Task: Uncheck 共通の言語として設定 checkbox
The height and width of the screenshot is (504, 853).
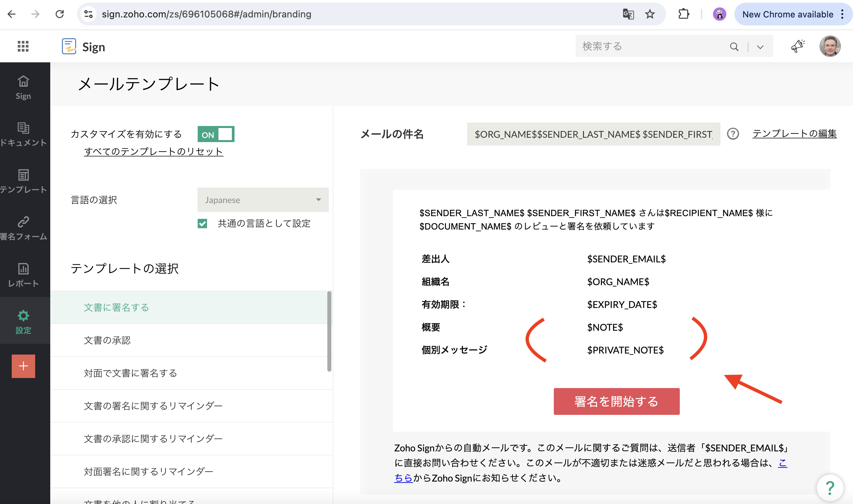Action: tap(202, 224)
